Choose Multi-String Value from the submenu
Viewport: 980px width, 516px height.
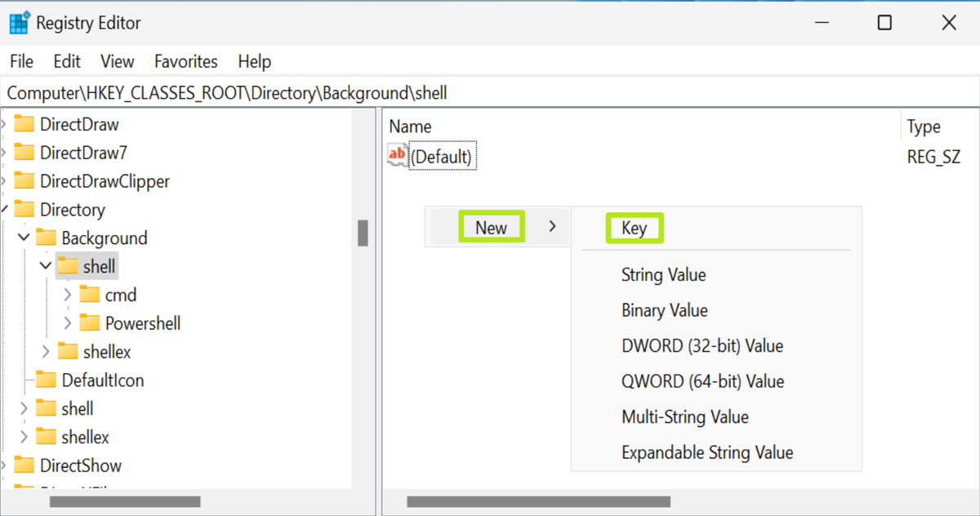pyautogui.click(x=684, y=416)
